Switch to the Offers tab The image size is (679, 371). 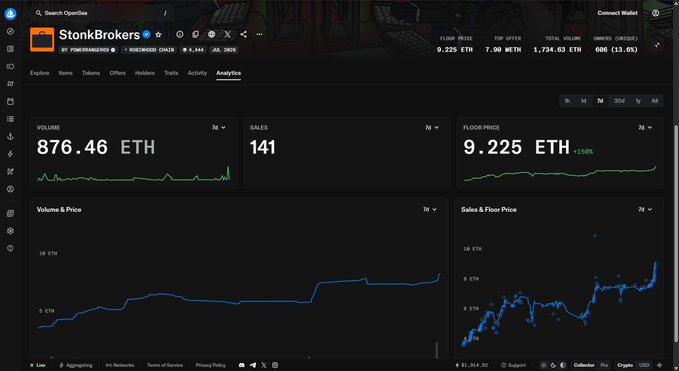[117, 73]
